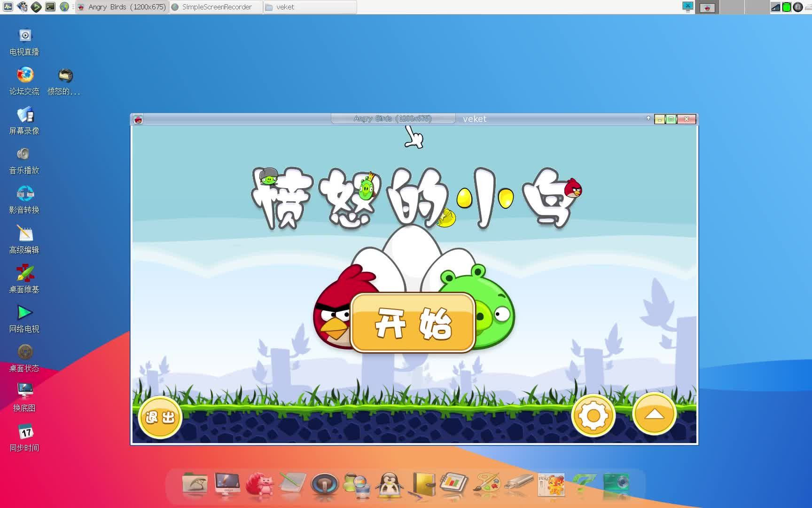Open the cartoon game icon in the dock
The image size is (812, 508).
tap(551, 484)
